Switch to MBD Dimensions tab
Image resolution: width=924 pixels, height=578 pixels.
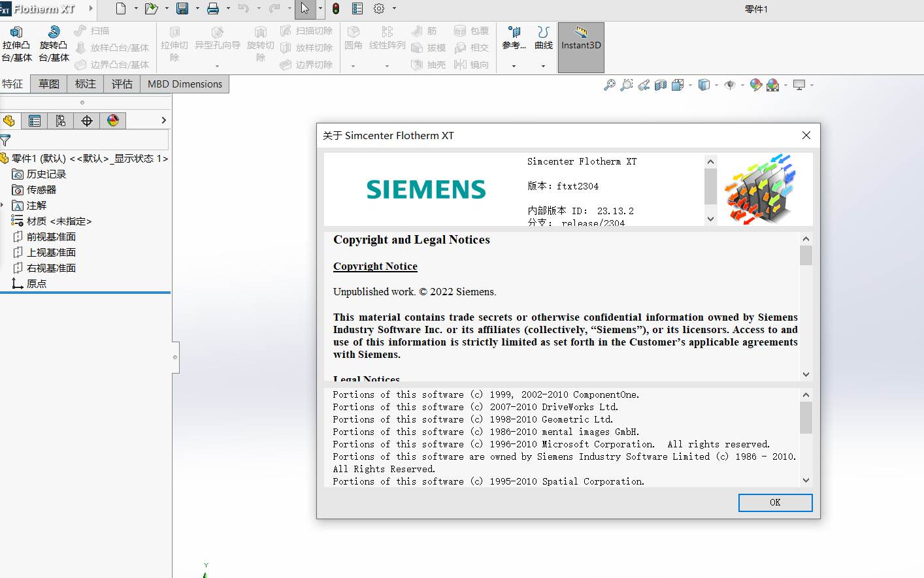(185, 84)
